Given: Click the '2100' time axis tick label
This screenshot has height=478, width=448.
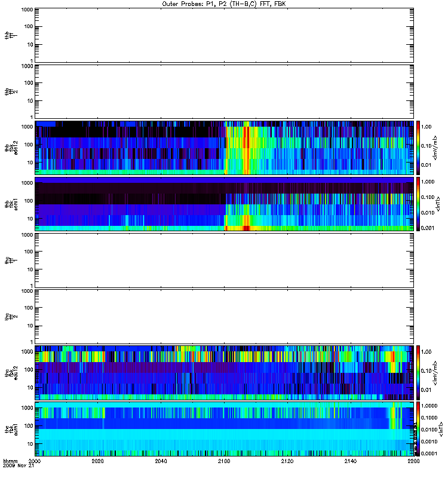Looking at the screenshot, I should coord(224,461).
